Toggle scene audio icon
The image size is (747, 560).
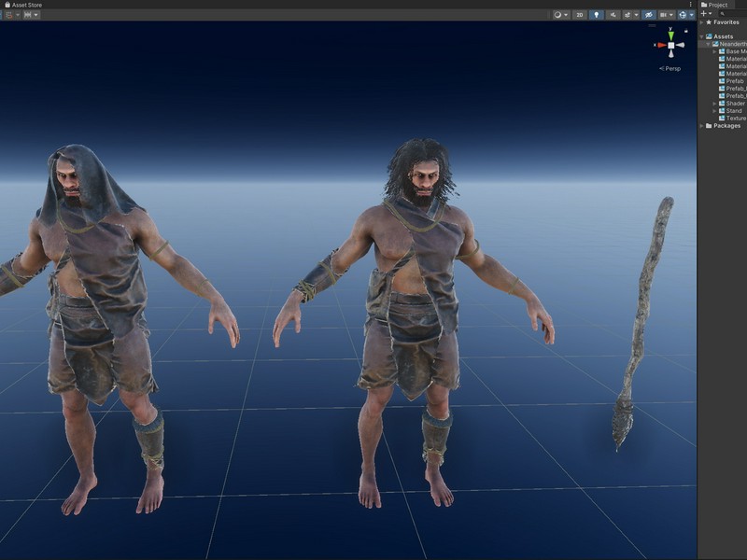coord(613,15)
